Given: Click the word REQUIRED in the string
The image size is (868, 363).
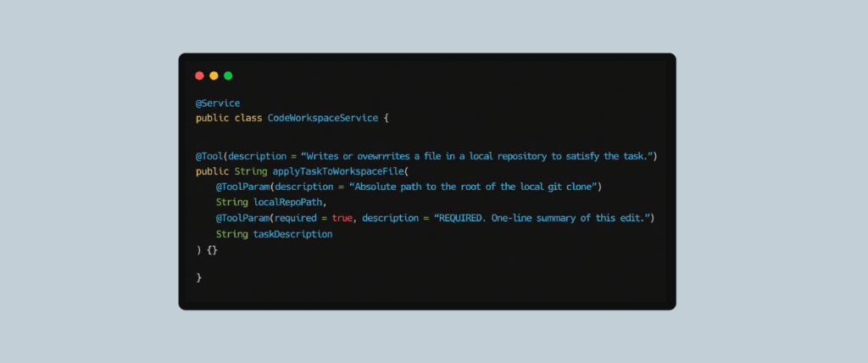Looking at the screenshot, I should point(460,218).
